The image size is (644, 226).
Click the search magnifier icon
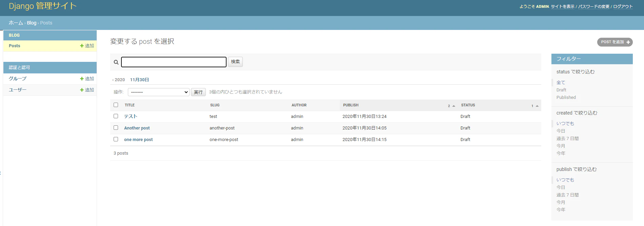116,62
